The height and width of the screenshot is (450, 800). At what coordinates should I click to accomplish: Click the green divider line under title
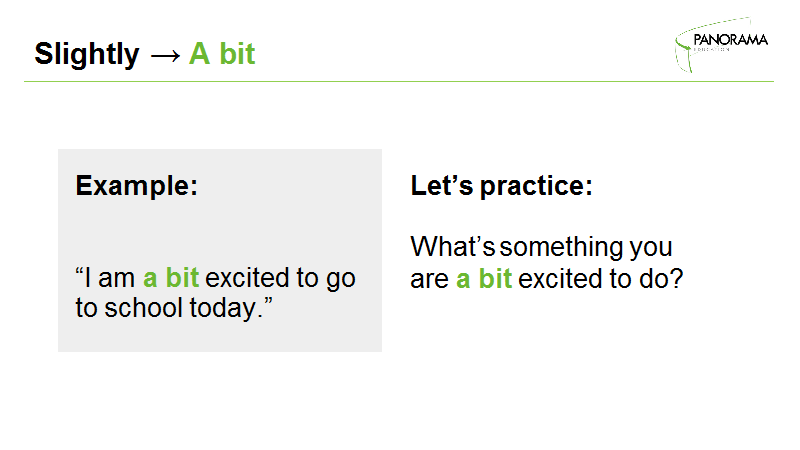click(398, 81)
